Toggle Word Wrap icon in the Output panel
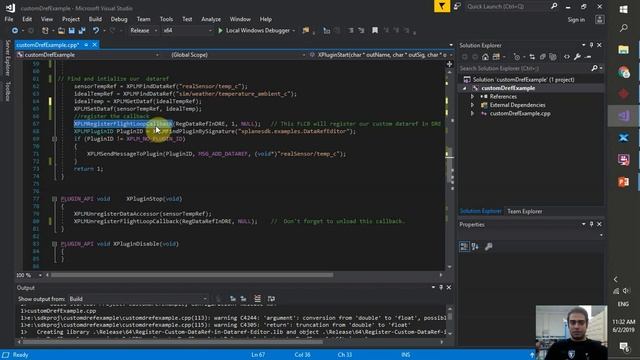This screenshot has width=640, height=360. 271,299
